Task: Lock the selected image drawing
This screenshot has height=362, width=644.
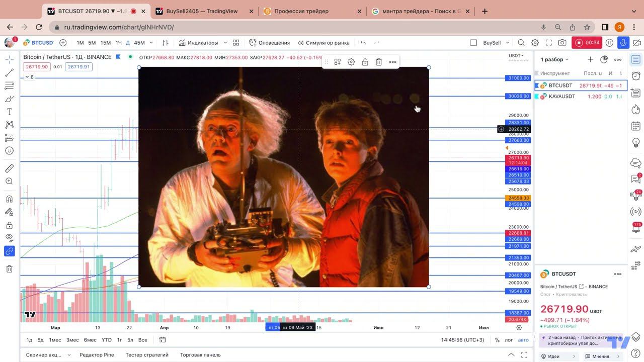Action: [x=365, y=62]
